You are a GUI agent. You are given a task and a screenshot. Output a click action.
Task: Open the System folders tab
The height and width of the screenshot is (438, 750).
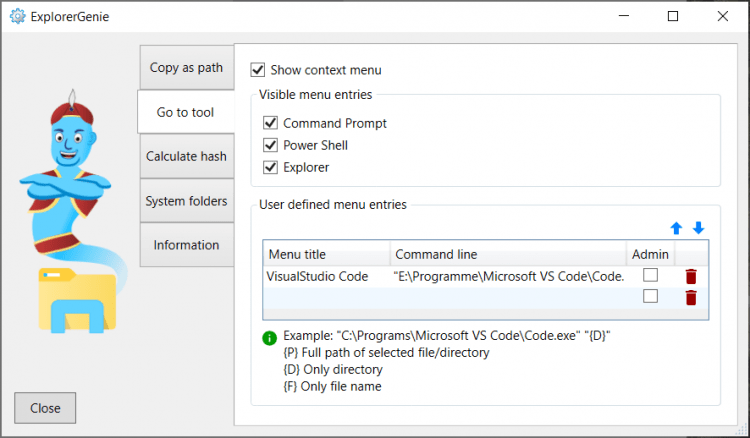(186, 201)
